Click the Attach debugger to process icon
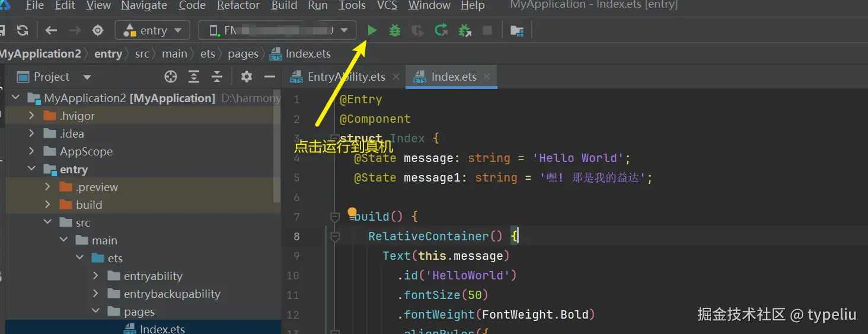 [x=465, y=30]
